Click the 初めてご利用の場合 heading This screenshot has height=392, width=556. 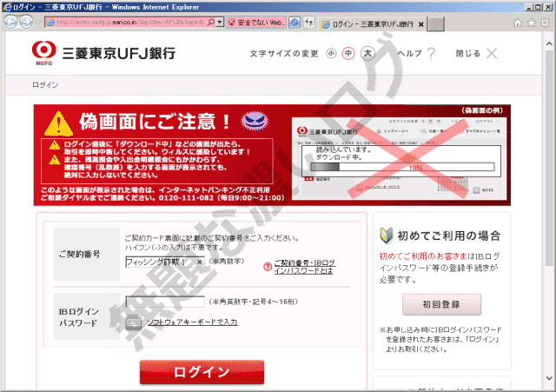(x=449, y=236)
